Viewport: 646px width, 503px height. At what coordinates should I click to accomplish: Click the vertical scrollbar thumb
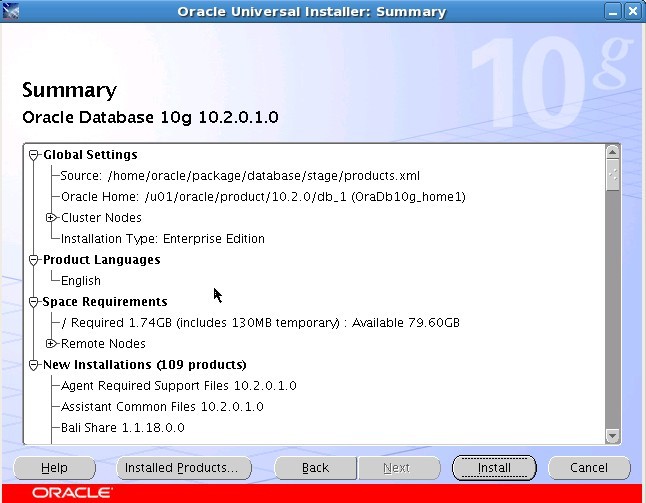(613, 175)
